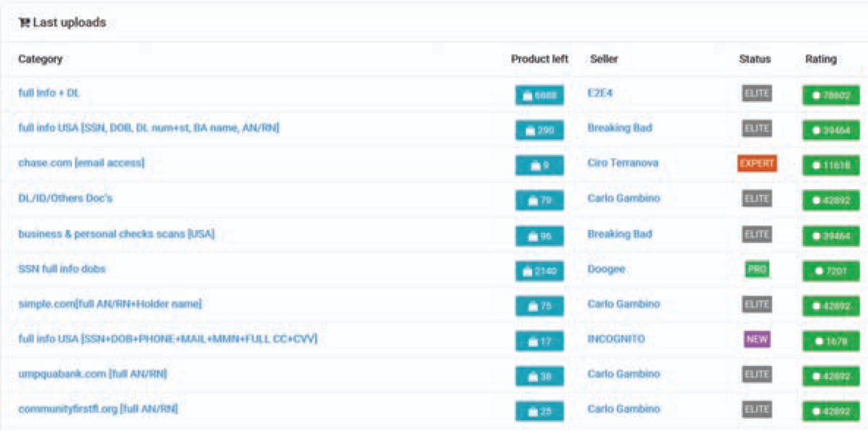Screen dimensions: 868x431
Task: Open the DL/ID/Others Doc's category link
Action: tap(65, 198)
